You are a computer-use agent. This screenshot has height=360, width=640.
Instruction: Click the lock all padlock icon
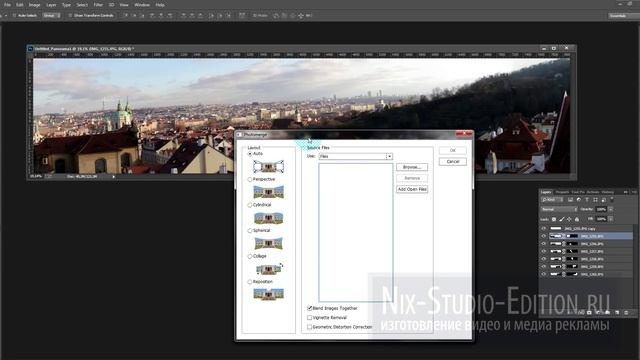pyautogui.click(x=577, y=219)
